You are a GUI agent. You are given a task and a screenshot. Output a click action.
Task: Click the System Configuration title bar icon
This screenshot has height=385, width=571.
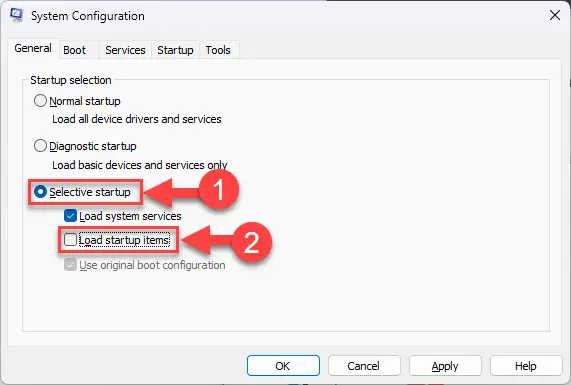tap(16, 15)
